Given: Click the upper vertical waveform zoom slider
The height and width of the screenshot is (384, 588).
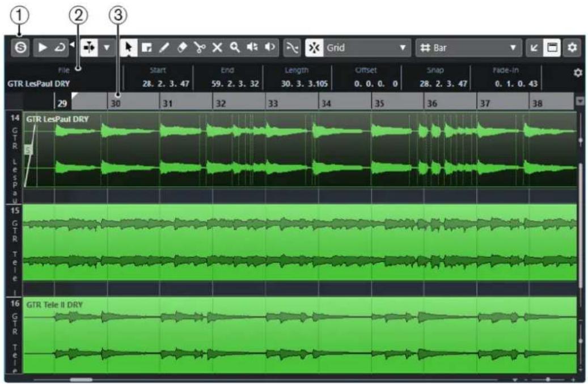Looking at the screenshot, I should (581, 140).
